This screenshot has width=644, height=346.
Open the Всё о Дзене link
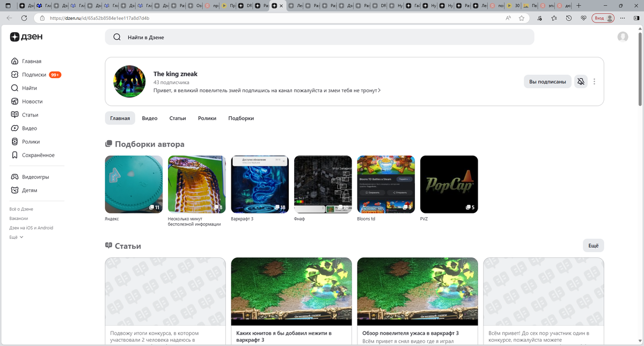[x=21, y=209]
